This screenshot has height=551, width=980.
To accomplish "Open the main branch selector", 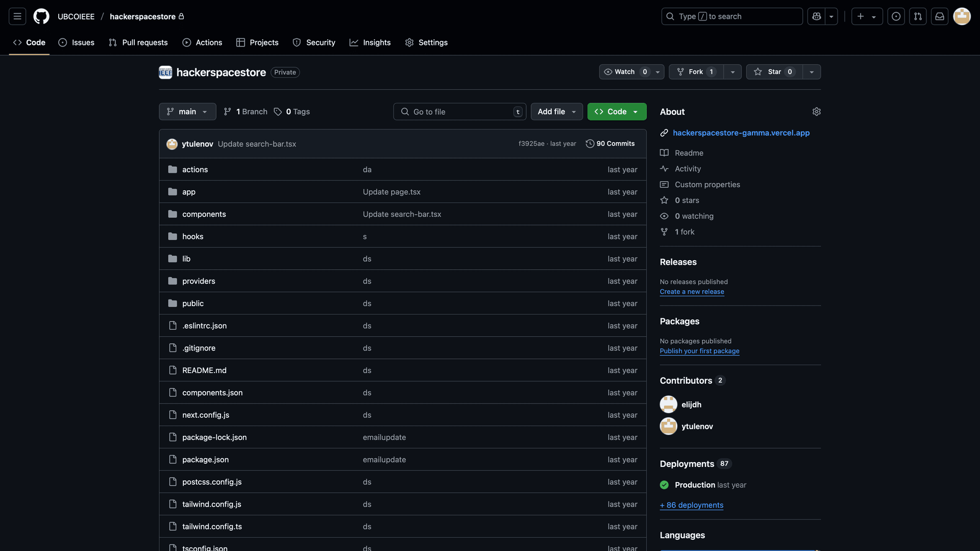I will point(187,112).
